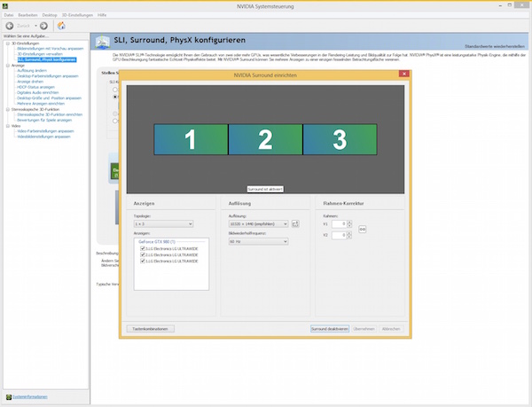Click the Surround deaktivieren button
Screen dimensions: 532x407
point(330,329)
